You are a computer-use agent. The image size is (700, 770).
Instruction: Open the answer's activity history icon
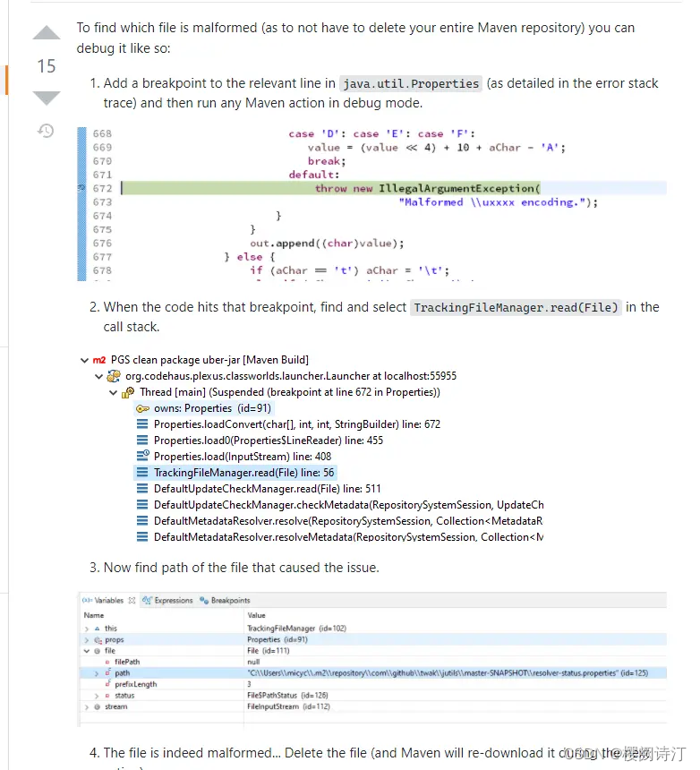tap(46, 131)
